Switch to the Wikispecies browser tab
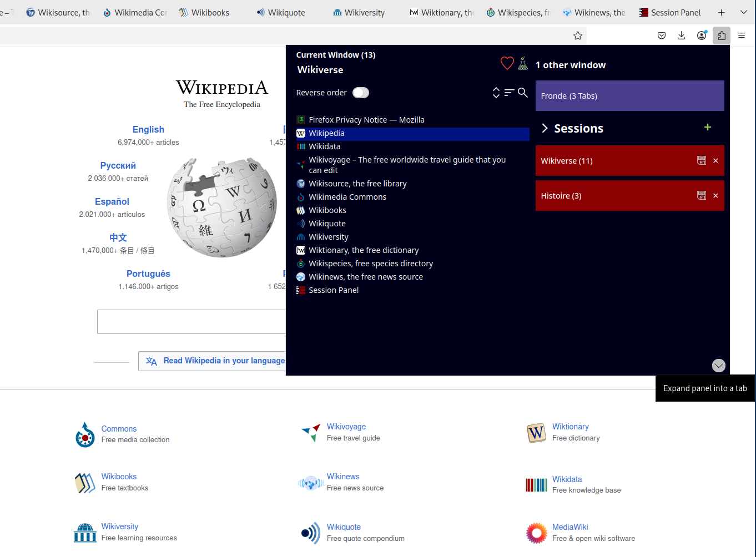 pos(518,12)
